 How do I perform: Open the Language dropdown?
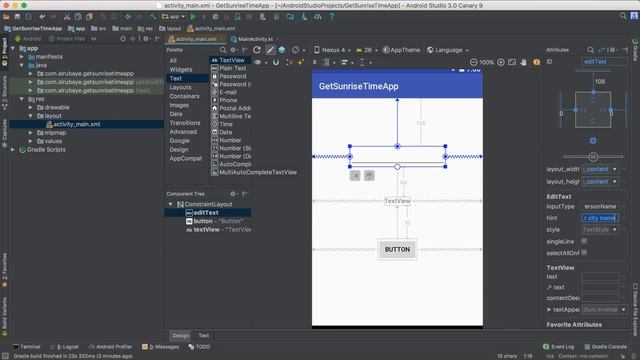coord(448,50)
